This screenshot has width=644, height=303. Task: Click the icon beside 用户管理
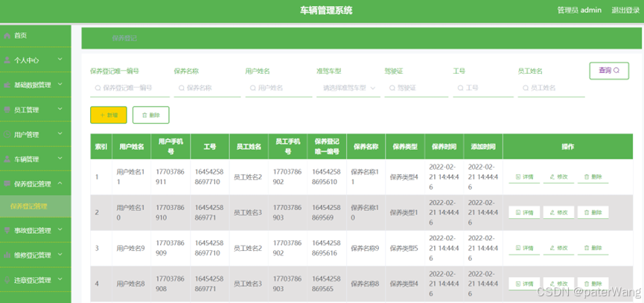tap(7, 134)
